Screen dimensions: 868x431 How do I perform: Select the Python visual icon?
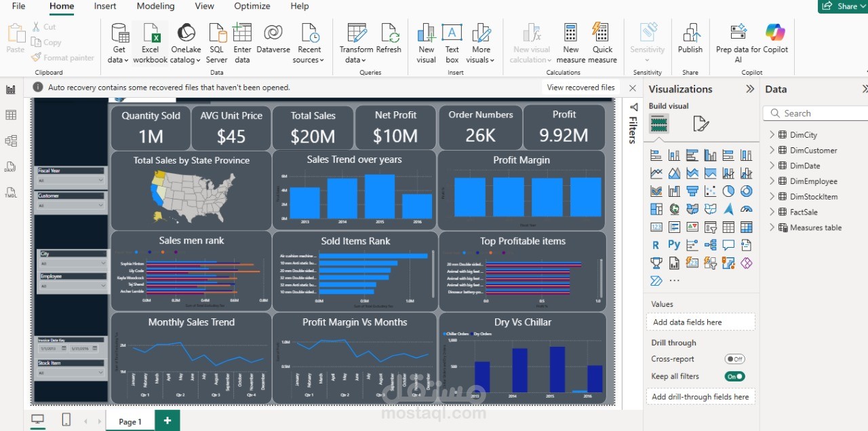tap(674, 245)
